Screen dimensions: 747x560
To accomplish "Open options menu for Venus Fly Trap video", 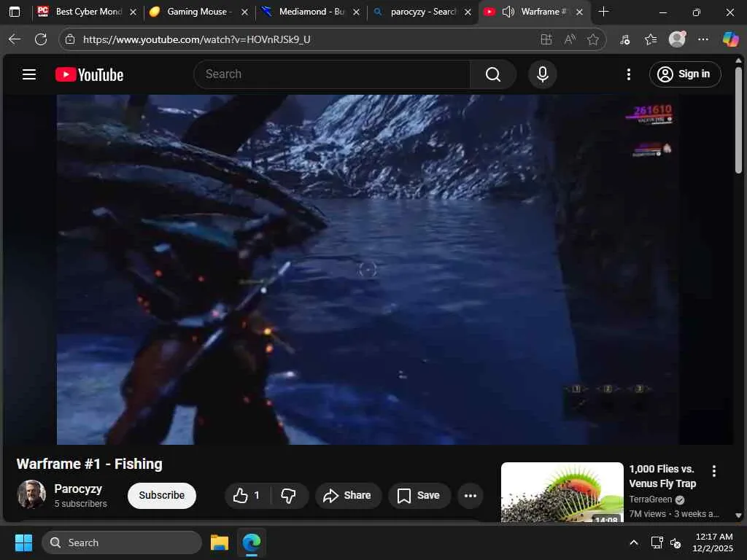I will (x=713, y=471).
